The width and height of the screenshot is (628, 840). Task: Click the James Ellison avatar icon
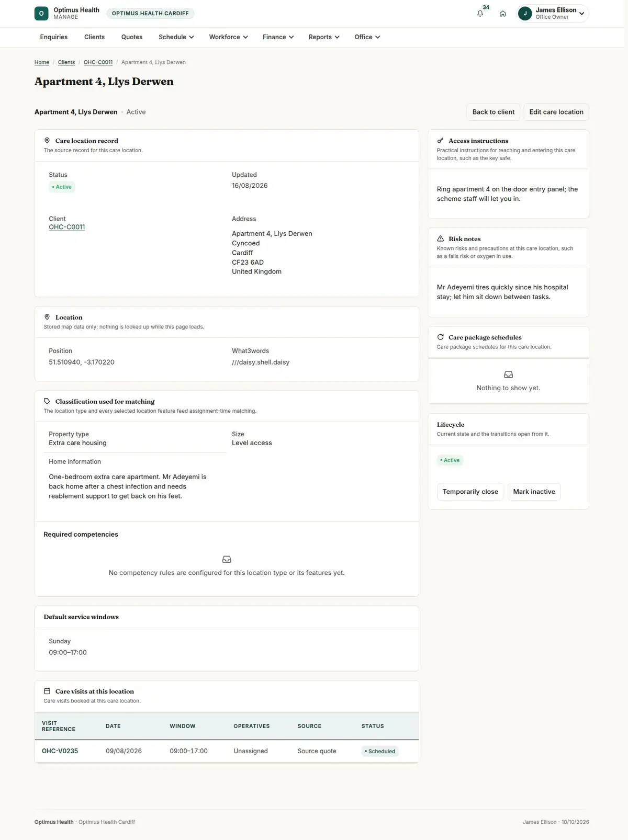tap(525, 14)
